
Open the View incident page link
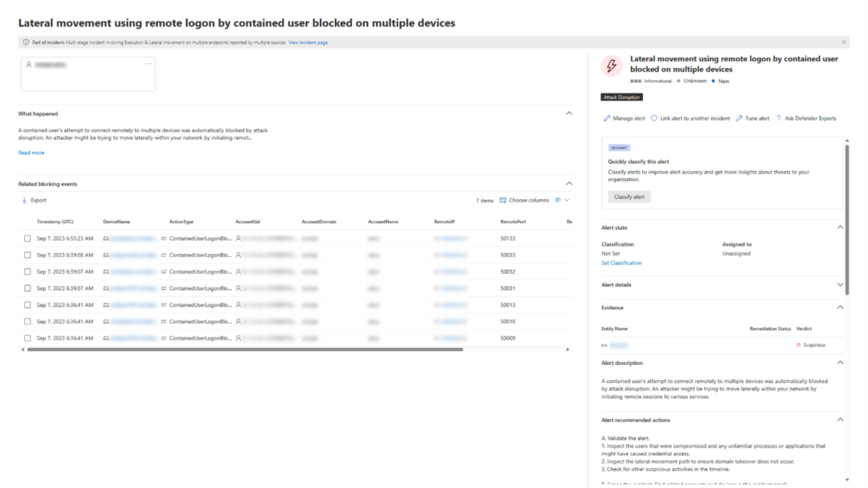(308, 42)
